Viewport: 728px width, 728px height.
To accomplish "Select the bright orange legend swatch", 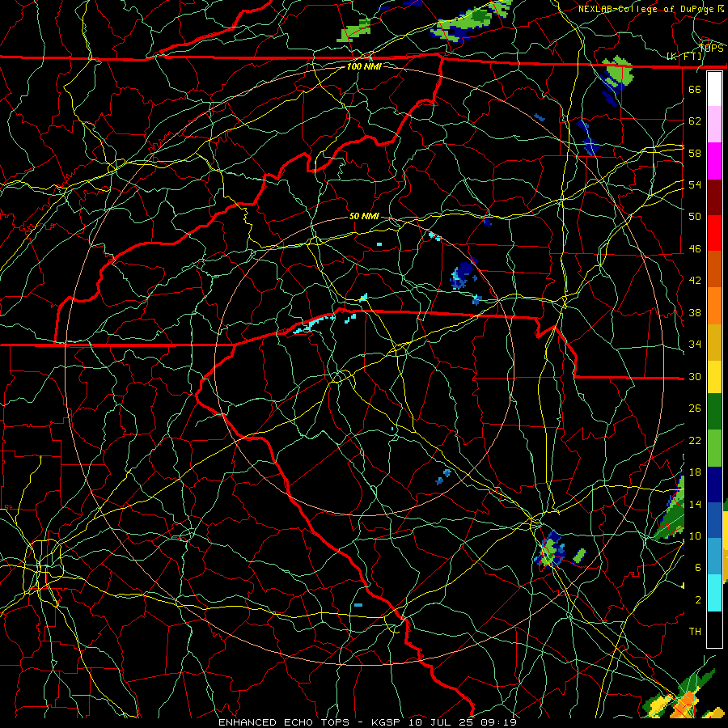I will click(714, 306).
